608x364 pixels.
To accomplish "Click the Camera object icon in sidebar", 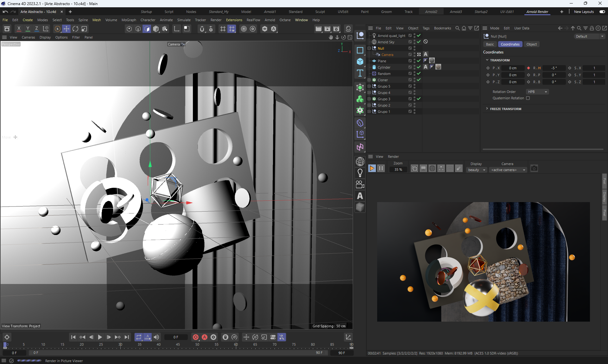I will pos(360,184).
